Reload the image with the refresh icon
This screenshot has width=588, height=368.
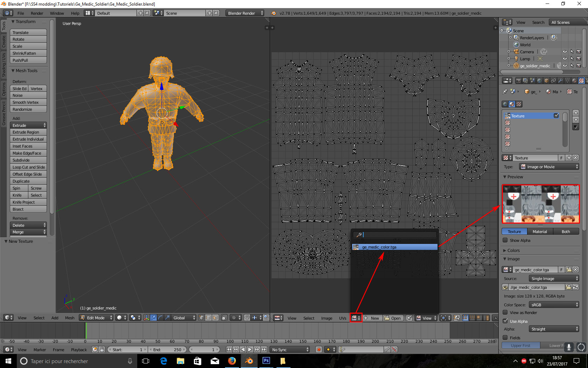(x=575, y=287)
